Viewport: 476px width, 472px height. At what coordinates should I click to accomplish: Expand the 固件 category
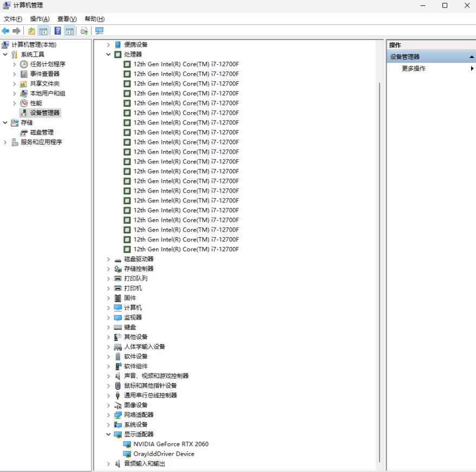coord(108,298)
